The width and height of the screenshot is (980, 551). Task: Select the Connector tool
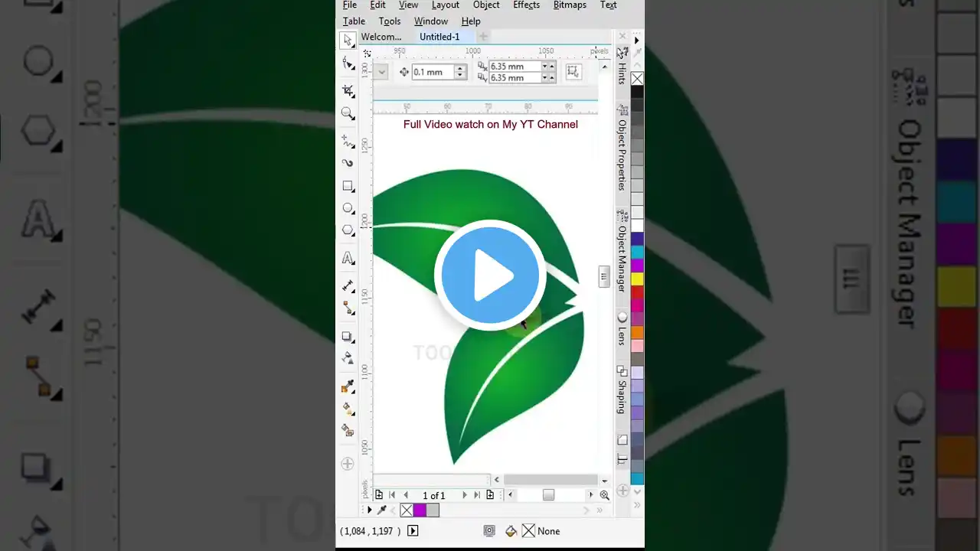click(x=348, y=308)
